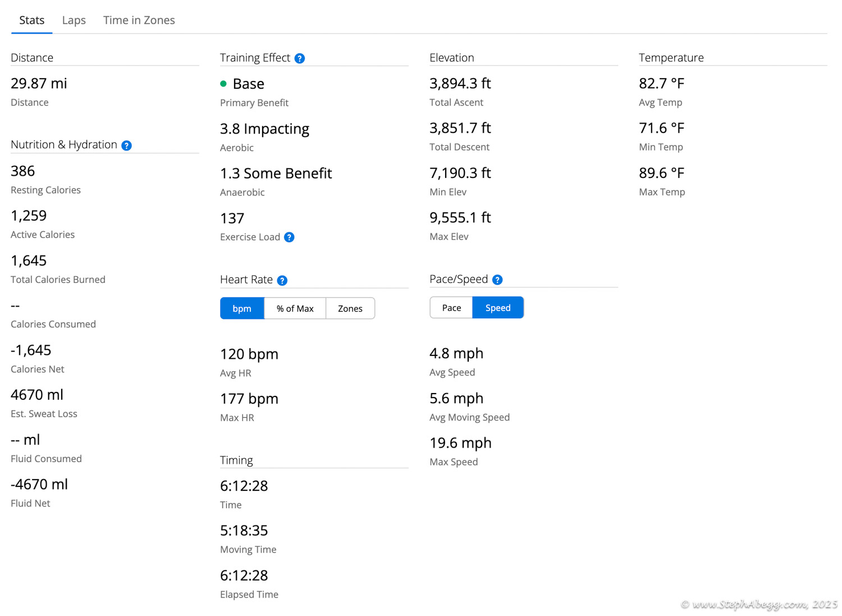Switch to Pace display
The image size is (842, 616).
tap(451, 308)
